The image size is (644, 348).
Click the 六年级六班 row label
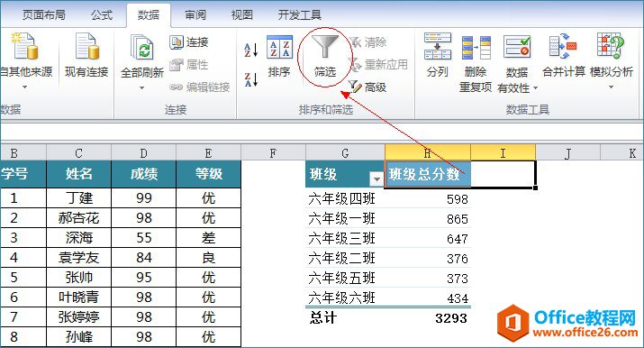click(341, 298)
